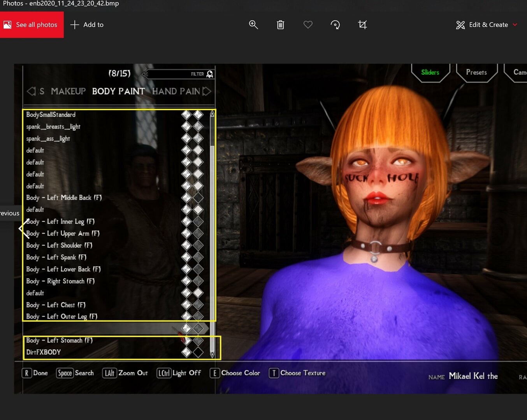The image size is (527, 420).
Task: Click the LAlt Zoom Out button
Action: [125, 373]
